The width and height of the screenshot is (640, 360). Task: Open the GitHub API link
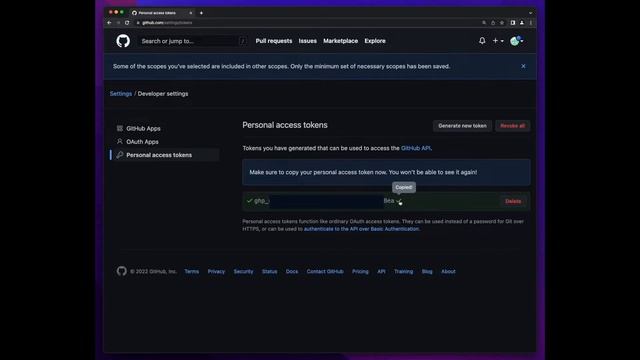pyautogui.click(x=416, y=148)
